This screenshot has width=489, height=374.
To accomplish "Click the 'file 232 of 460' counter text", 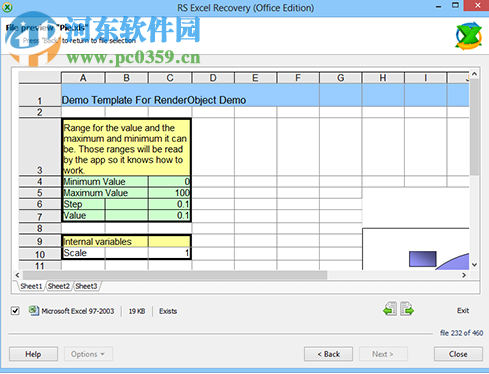I will point(461,333).
